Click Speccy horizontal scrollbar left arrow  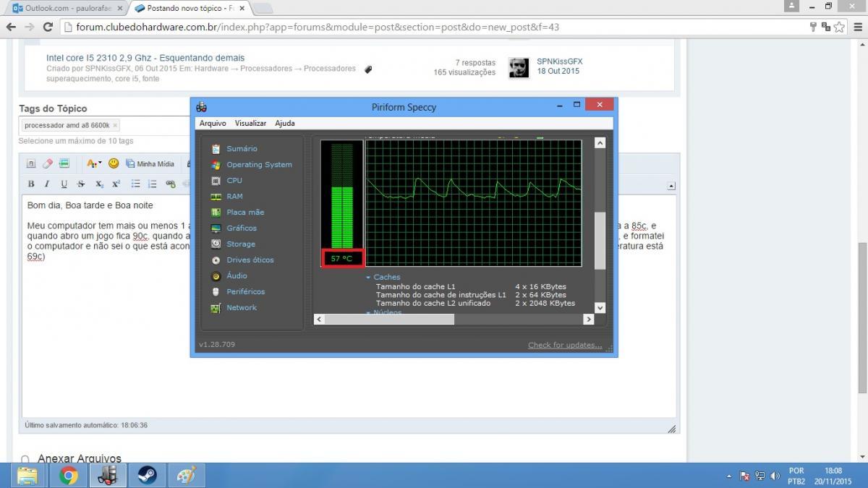click(319, 319)
